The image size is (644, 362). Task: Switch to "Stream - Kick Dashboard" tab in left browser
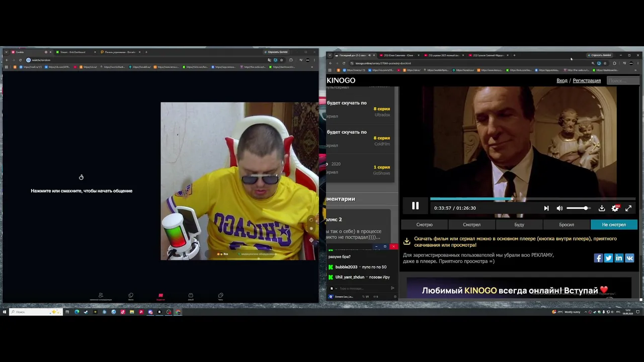pyautogui.click(x=75, y=52)
